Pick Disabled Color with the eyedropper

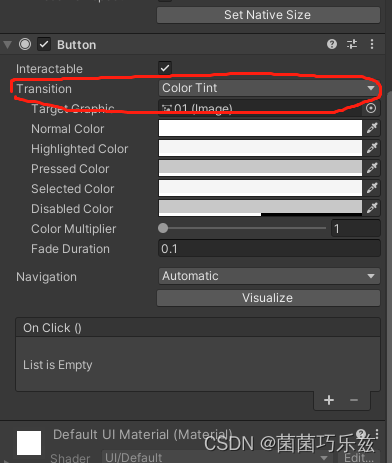[x=372, y=208]
